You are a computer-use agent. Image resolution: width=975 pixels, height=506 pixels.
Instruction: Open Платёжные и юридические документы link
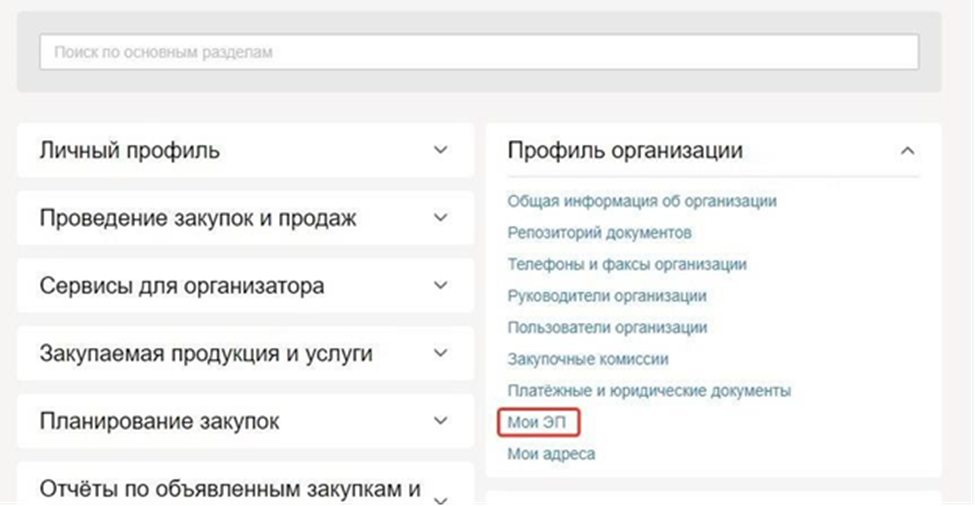pyautogui.click(x=649, y=391)
